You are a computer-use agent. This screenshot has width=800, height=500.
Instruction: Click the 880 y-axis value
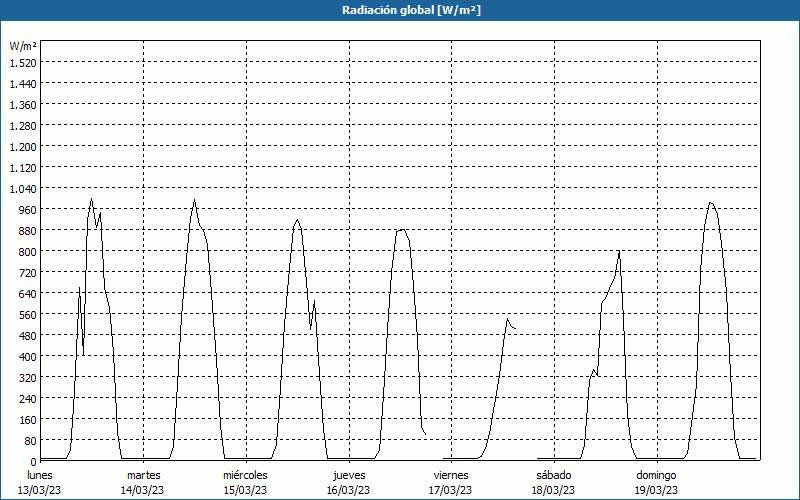29,231
